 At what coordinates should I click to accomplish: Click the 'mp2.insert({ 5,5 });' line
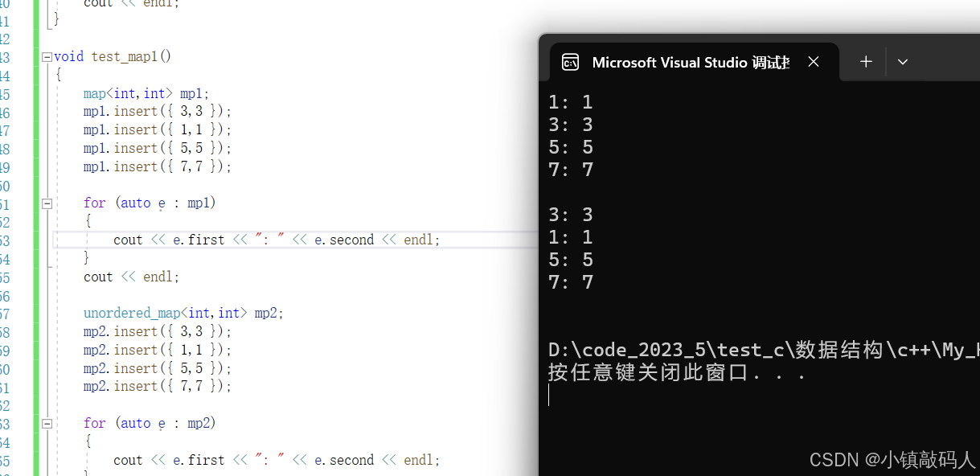tap(158, 368)
